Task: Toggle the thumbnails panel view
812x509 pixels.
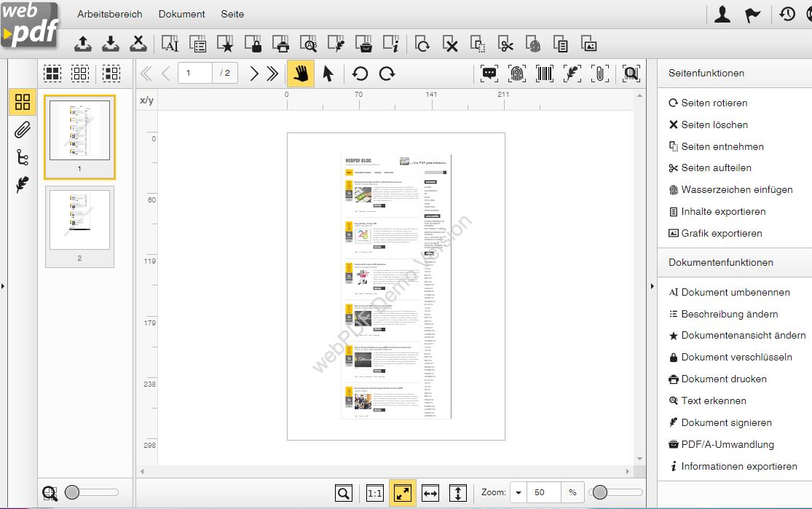Action: coord(23,102)
